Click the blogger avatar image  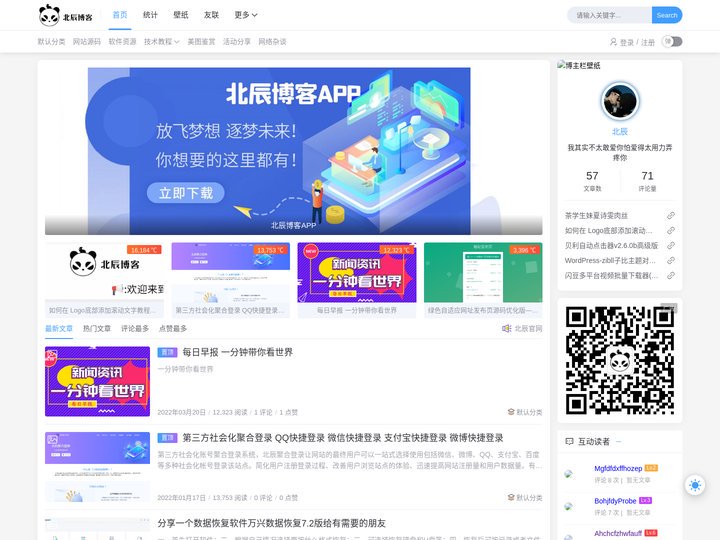620,101
